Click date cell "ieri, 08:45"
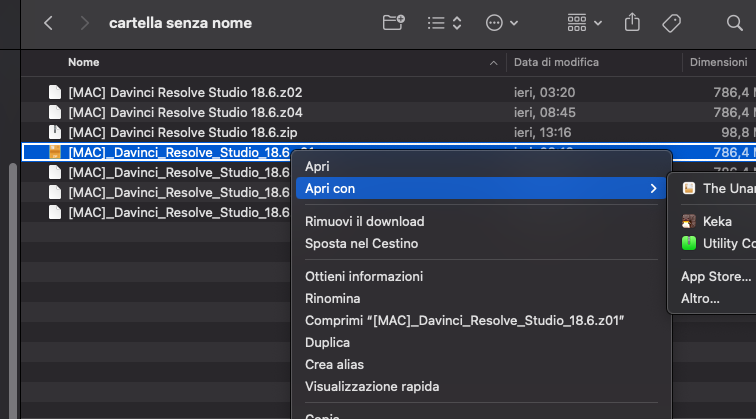Viewport: 756px width, 419px height. (x=544, y=112)
